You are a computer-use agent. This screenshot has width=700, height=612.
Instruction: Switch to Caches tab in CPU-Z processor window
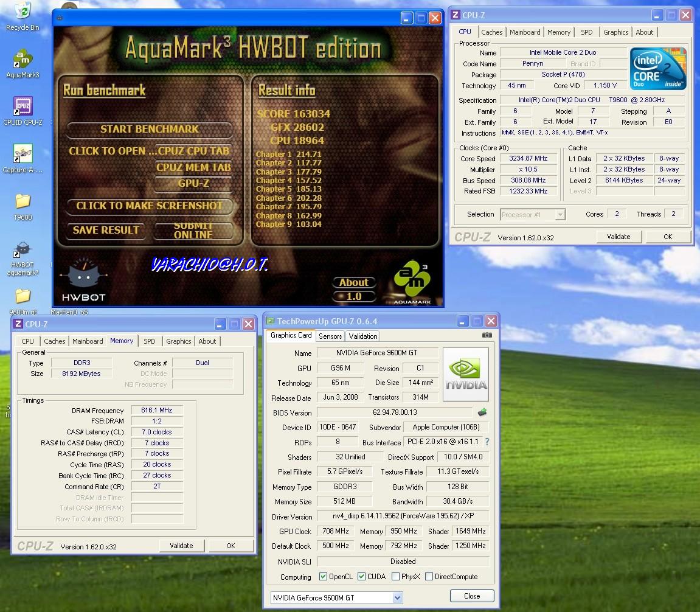pos(491,32)
